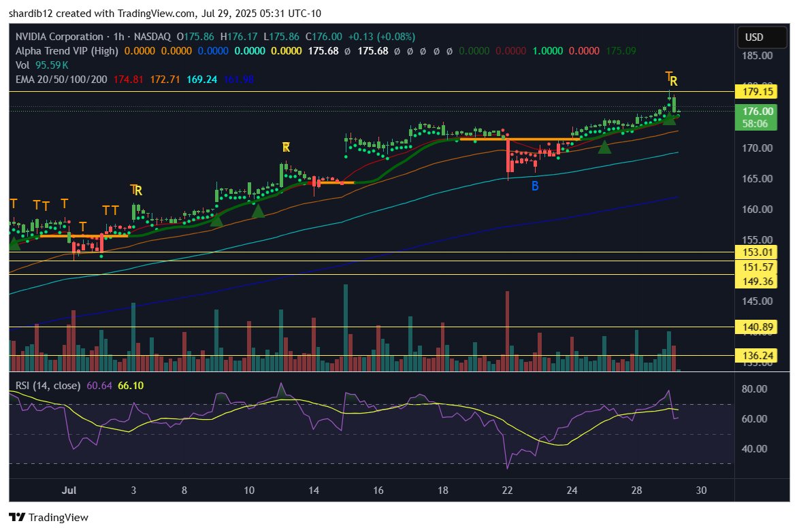Click the 136.24 horizontal line price label

[x=757, y=356]
